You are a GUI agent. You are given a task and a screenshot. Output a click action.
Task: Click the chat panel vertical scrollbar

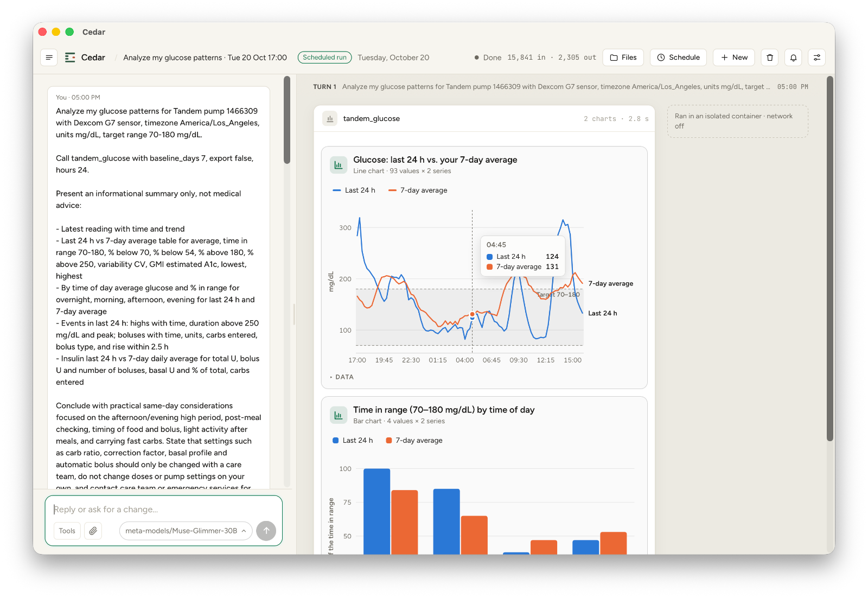[287, 120]
